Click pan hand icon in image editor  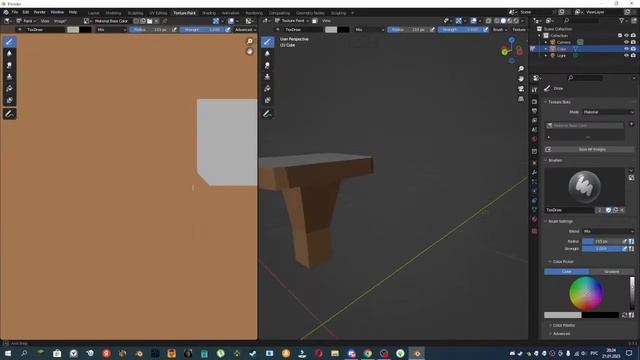[x=250, y=51]
